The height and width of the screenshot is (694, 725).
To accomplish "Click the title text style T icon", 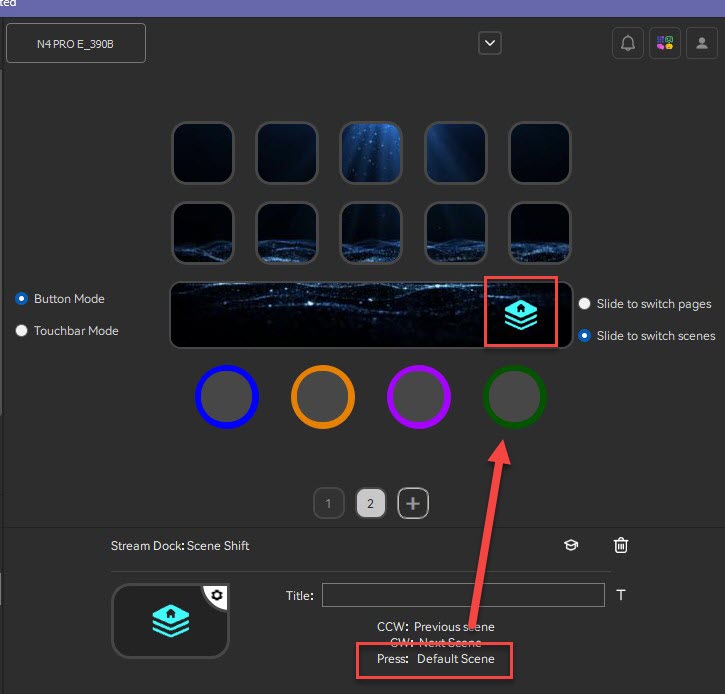I will coord(621,595).
